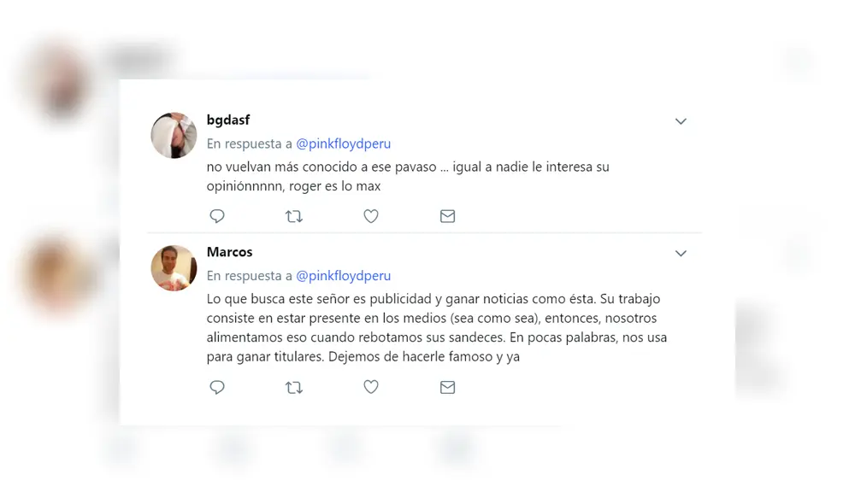Open the dropdown chevron in the top-right background
The height and width of the screenshot is (504, 855).
pyautogui.click(x=796, y=61)
